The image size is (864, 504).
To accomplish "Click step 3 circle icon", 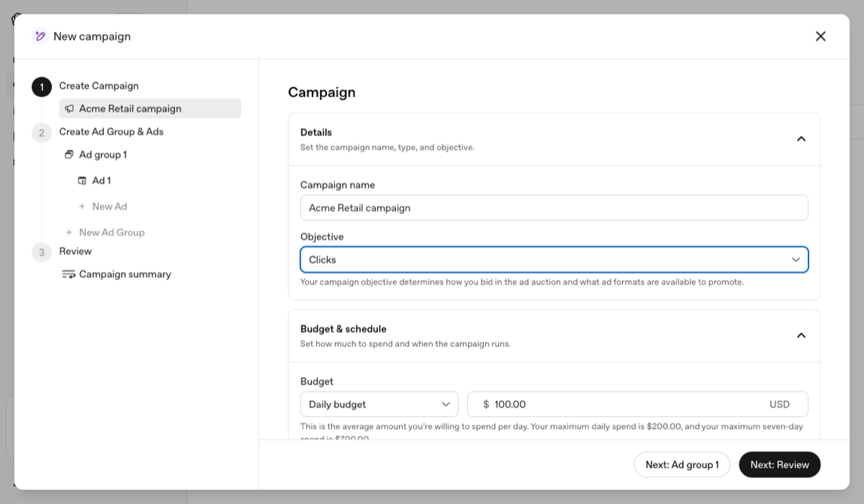I will (42, 252).
